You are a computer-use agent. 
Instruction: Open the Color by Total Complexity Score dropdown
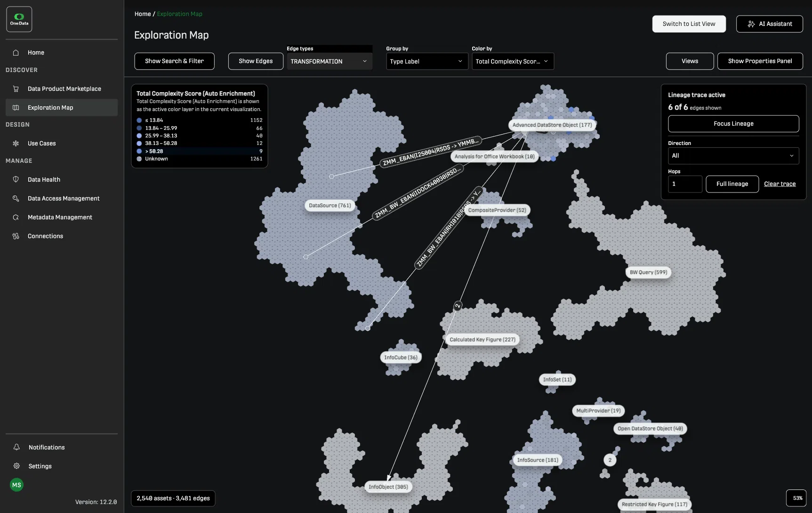(513, 62)
